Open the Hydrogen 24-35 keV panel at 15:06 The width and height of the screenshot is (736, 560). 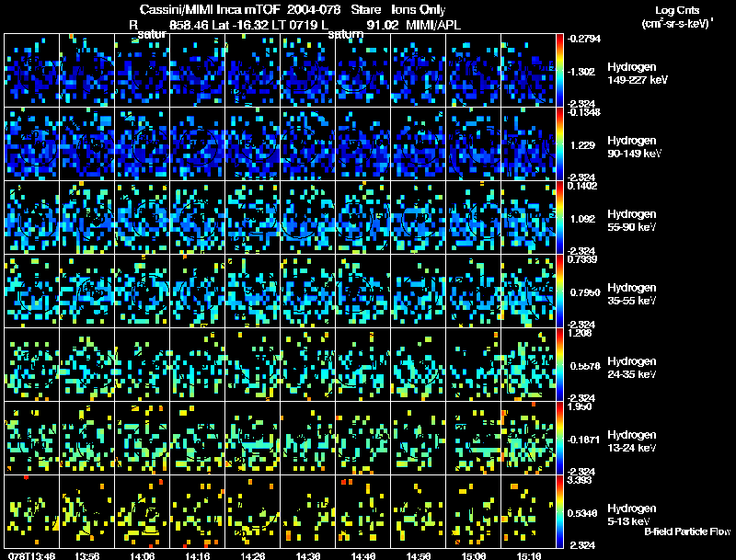(473, 365)
